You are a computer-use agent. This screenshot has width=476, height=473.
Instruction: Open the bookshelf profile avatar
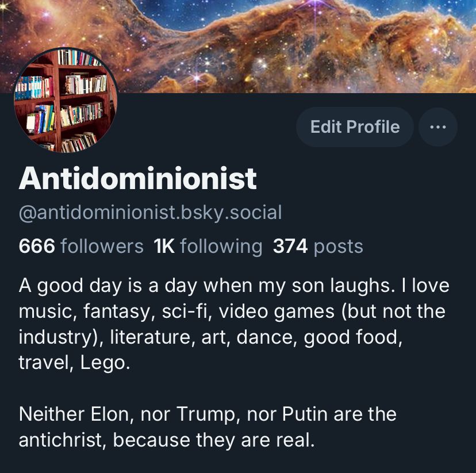pyautogui.click(x=66, y=100)
